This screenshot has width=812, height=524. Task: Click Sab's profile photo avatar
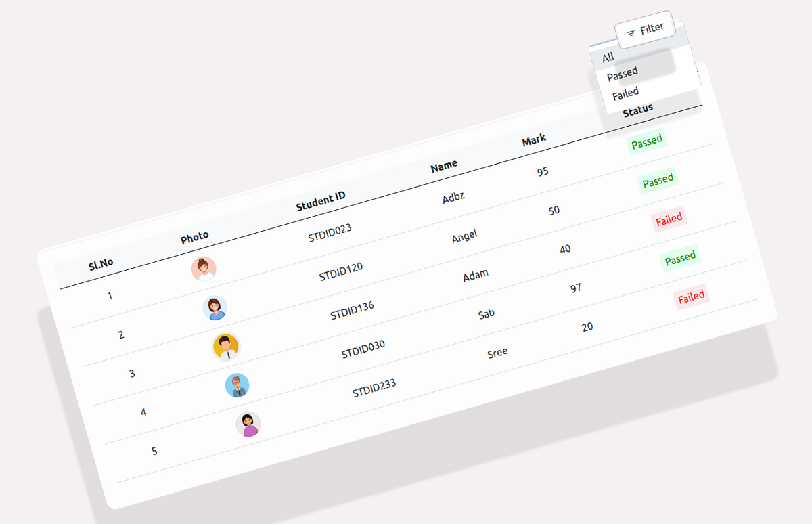[x=236, y=385]
